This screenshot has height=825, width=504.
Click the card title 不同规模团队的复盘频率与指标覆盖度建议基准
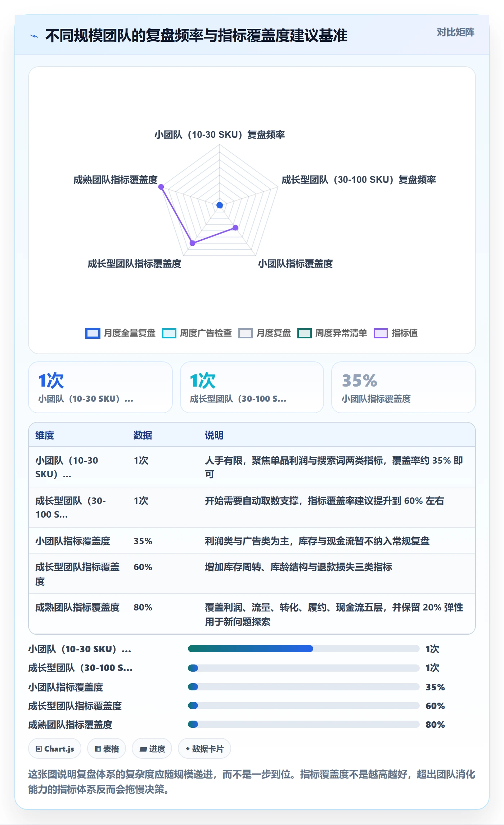[x=196, y=36]
